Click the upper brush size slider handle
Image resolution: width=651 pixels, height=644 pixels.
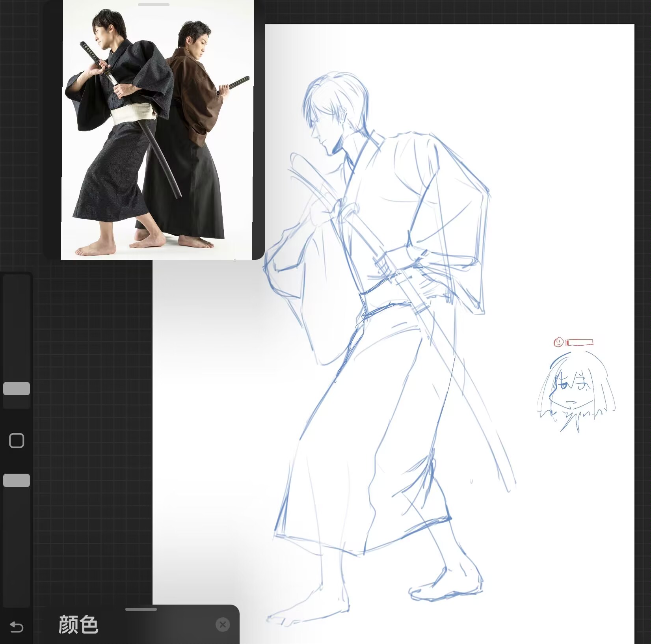point(17,389)
